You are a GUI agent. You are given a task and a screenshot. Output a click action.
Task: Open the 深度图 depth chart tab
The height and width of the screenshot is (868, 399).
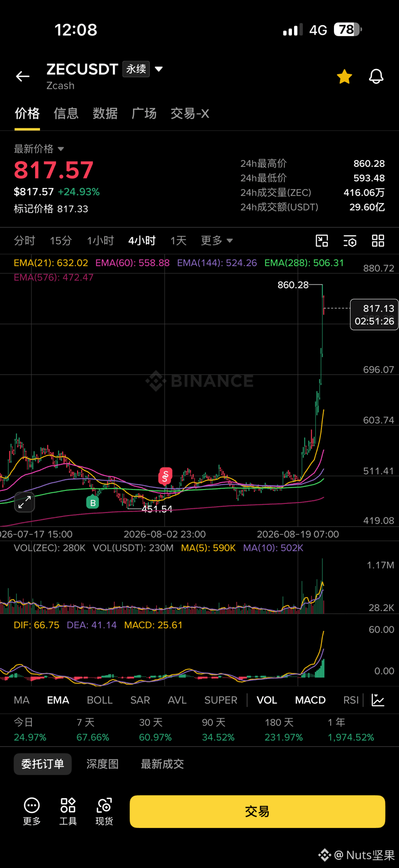pos(103,764)
